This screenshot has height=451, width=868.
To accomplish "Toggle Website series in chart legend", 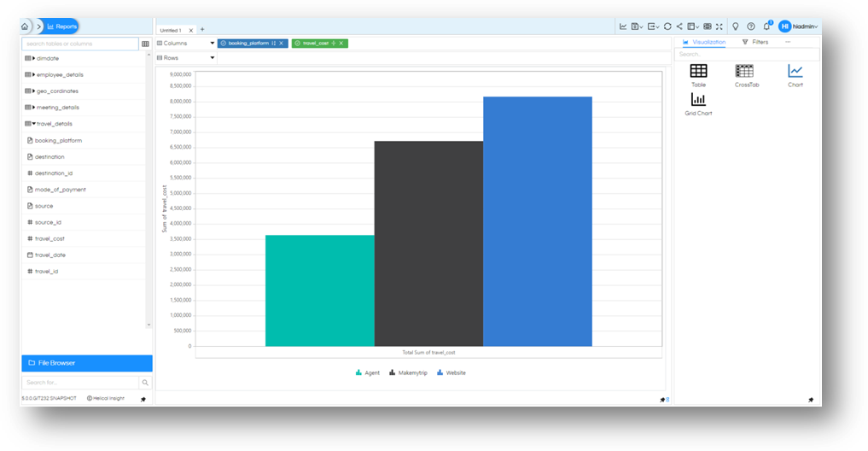I will (451, 373).
